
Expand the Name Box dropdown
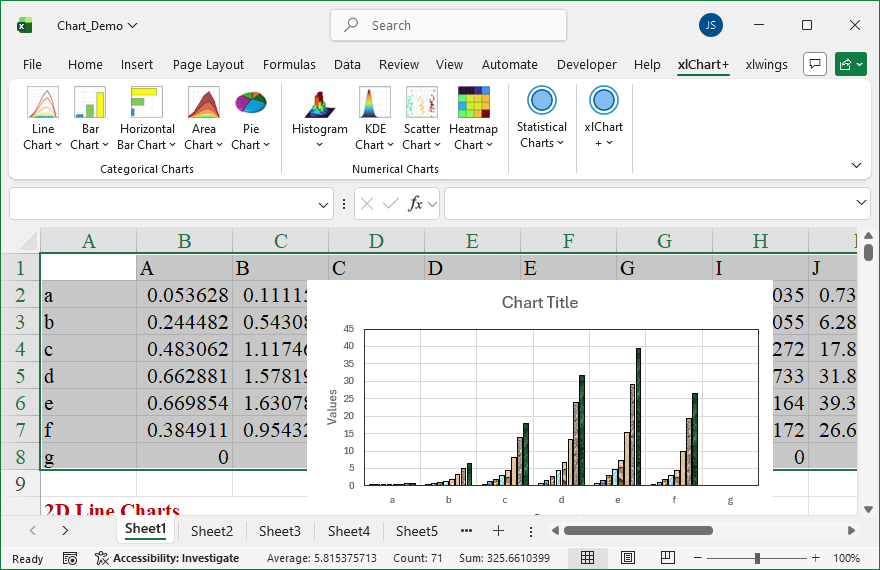click(x=324, y=204)
